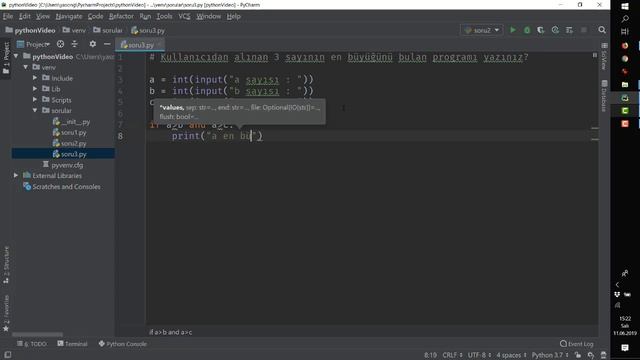
Task: Open the Terminal tool window
Action: tap(72, 344)
